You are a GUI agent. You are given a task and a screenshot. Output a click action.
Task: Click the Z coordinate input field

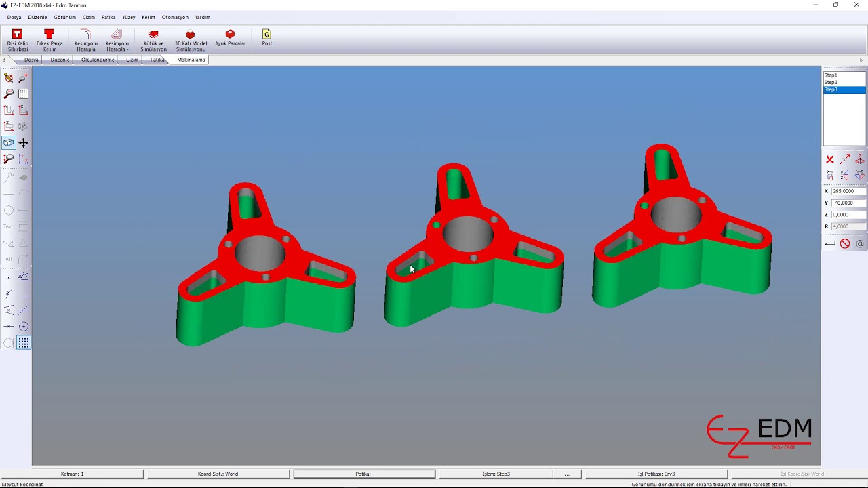848,215
